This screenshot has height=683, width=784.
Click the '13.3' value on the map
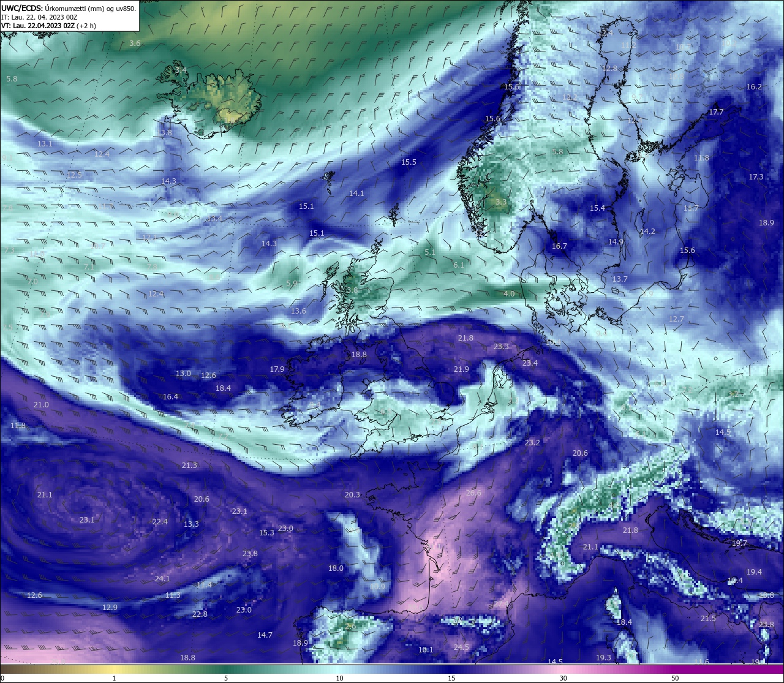tap(191, 524)
